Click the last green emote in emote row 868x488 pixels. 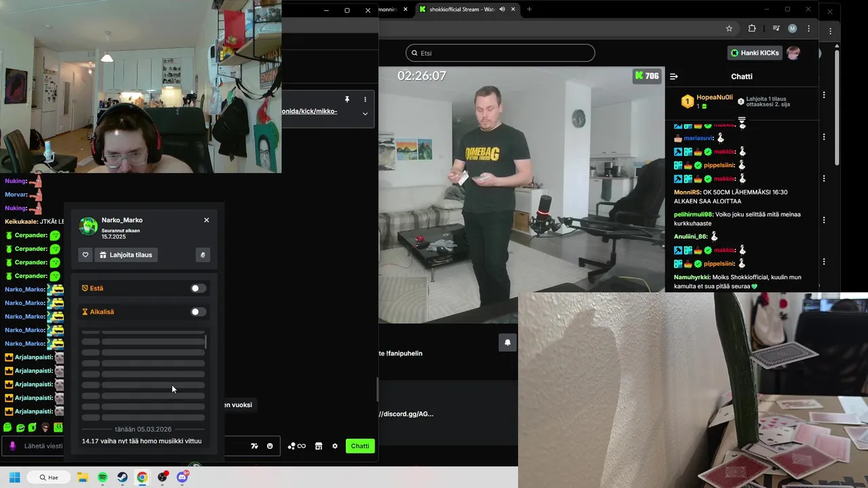point(58,428)
